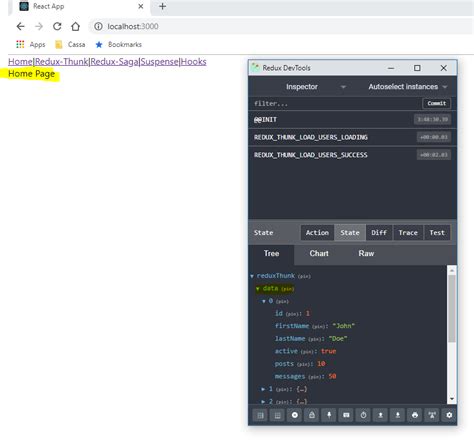The width and height of the screenshot is (474, 443).
Task: Collapse the reduxThunk tree node
Action: point(252,276)
